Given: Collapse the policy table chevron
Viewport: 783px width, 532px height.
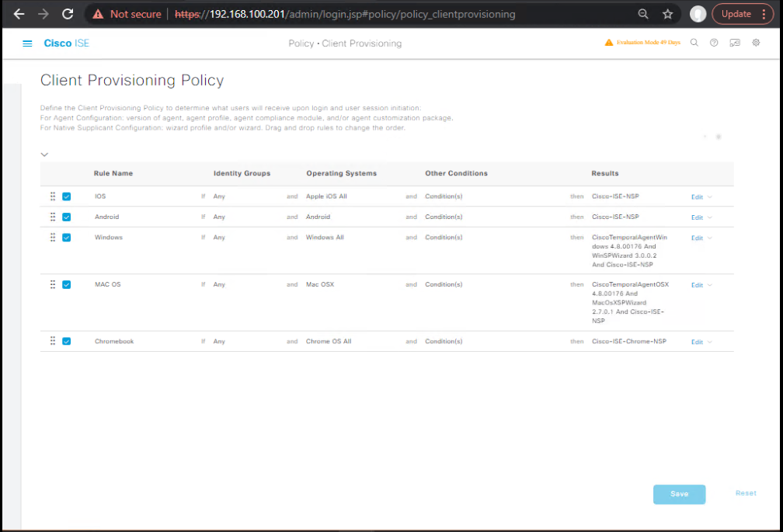Looking at the screenshot, I should (44, 155).
